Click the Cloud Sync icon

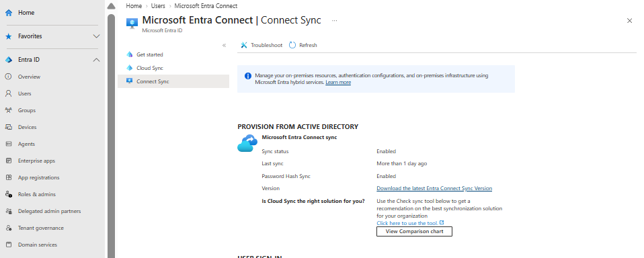coord(130,68)
